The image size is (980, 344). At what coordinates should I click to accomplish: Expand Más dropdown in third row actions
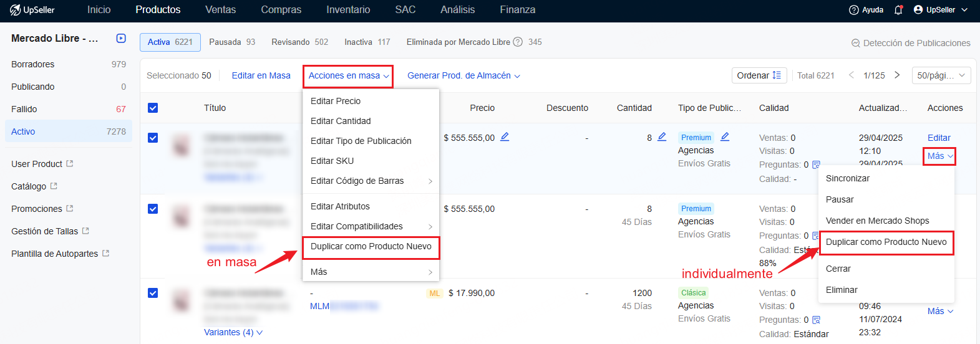[x=940, y=311]
